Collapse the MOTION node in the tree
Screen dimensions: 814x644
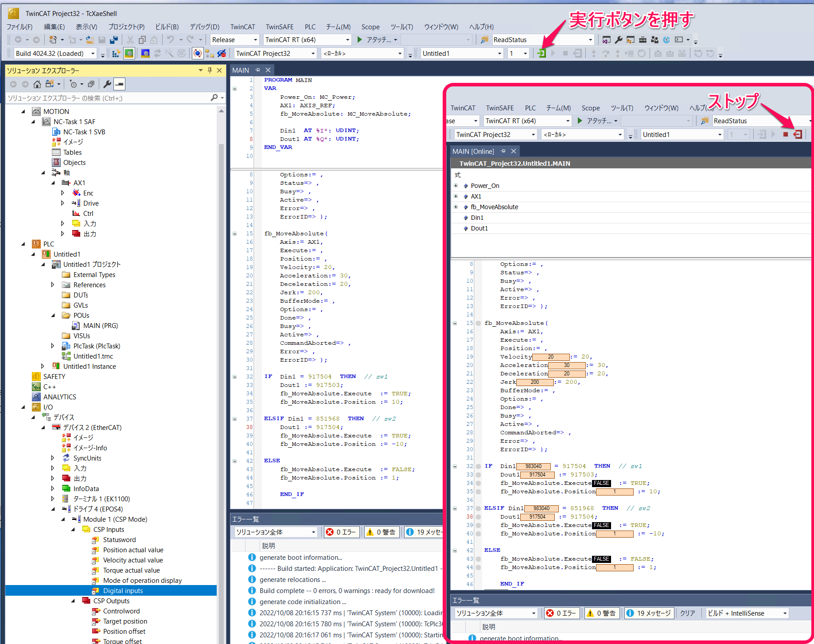pyautogui.click(x=23, y=112)
